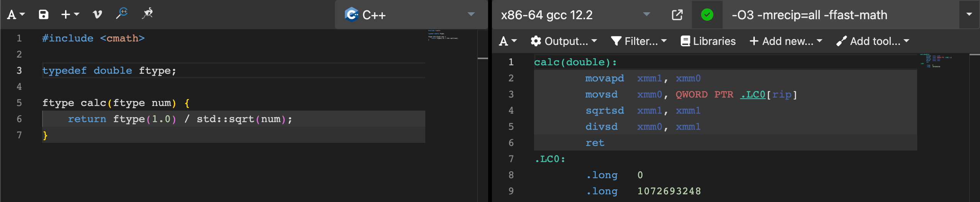The width and height of the screenshot is (980, 202).
Task: Open the add new plus menu in editor
Action: coord(70,15)
